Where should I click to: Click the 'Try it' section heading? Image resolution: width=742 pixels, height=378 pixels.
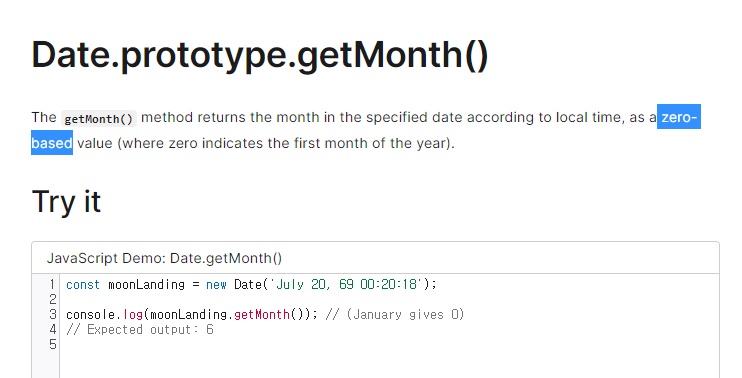66,202
